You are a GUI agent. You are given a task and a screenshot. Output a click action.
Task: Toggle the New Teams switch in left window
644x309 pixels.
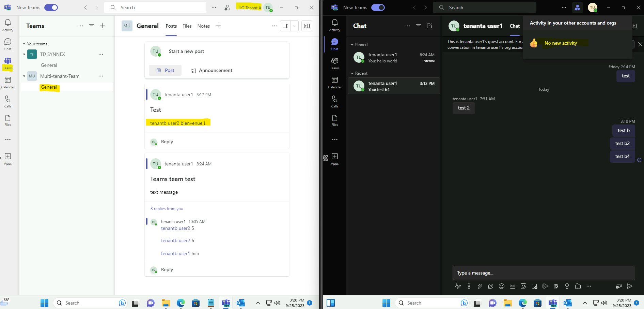click(x=51, y=8)
